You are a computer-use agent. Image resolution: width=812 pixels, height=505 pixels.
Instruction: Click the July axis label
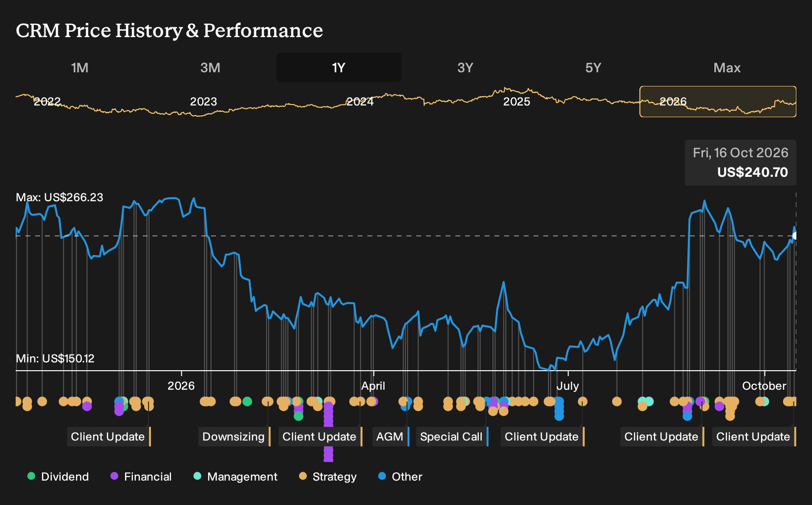(568, 386)
